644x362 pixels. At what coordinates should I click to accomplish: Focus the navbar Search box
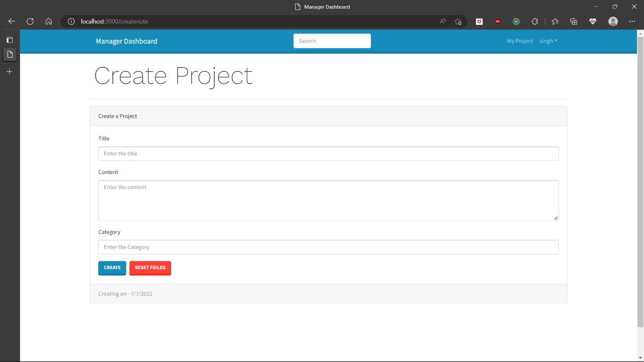tap(332, 41)
